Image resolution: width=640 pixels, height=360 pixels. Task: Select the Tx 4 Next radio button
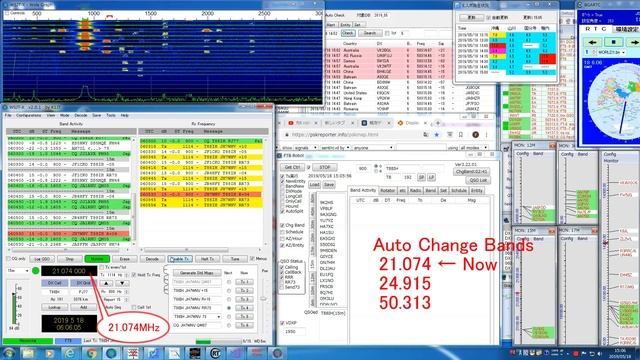coord(229,308)
